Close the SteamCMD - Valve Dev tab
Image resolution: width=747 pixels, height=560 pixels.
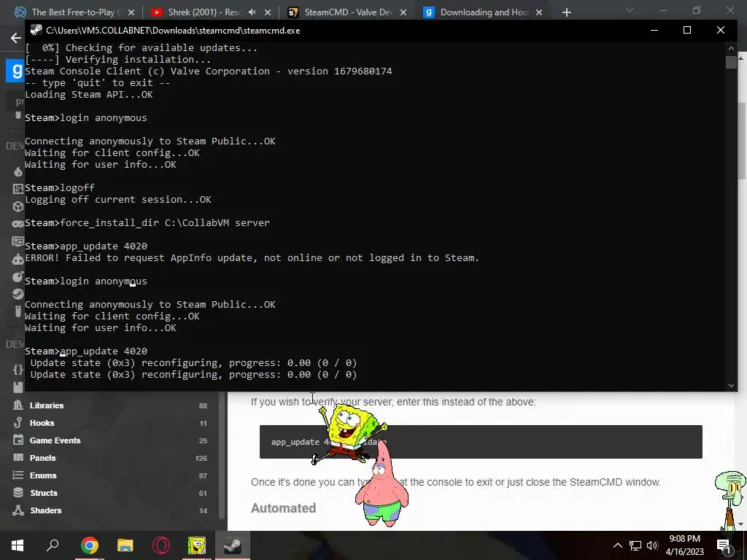pos(403,12)
